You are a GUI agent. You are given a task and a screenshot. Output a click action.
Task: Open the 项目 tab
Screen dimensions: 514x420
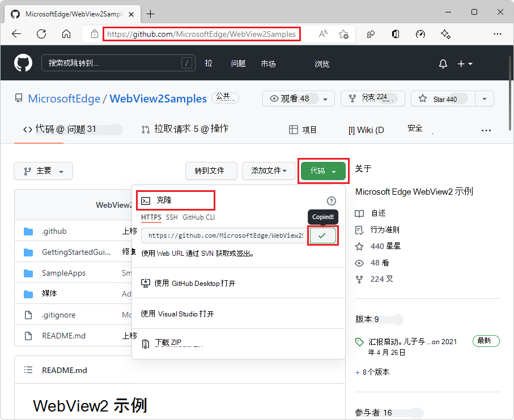(302, 130)
